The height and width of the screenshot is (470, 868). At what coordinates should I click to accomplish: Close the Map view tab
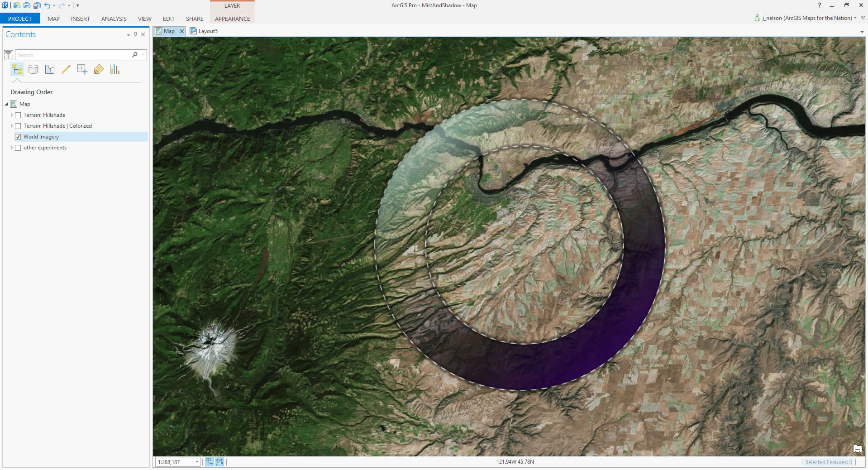pyautogui.click(x=182, y=31)
